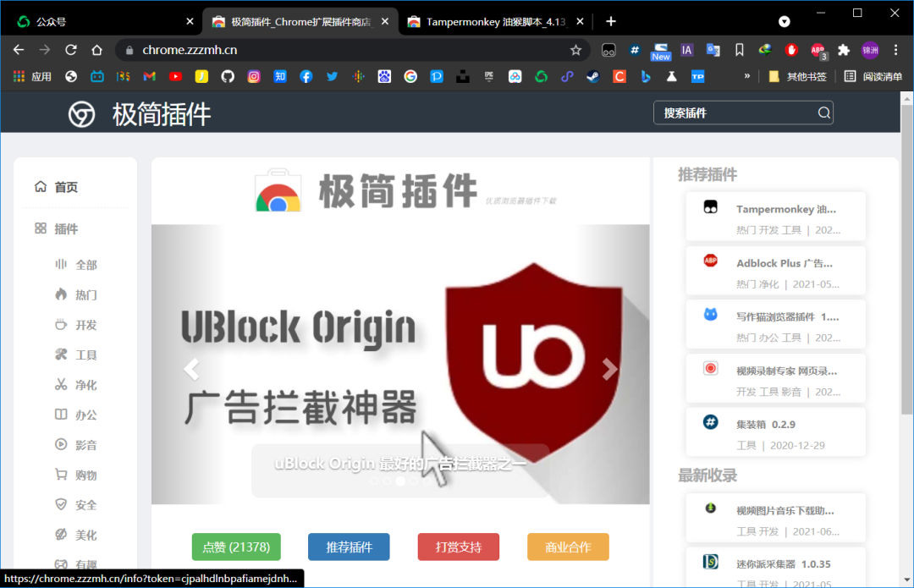Open the Gmail bookmark

[149, 76]
